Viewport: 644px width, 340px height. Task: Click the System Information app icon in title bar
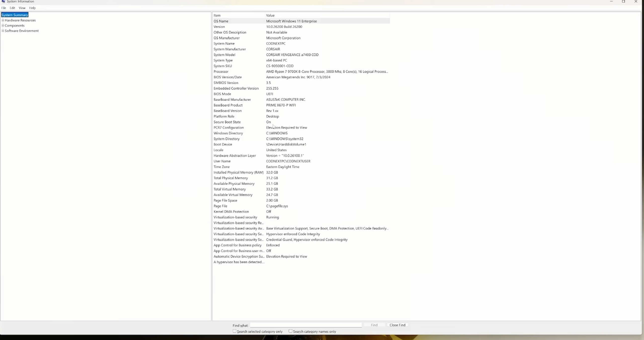tap(3, 2)
